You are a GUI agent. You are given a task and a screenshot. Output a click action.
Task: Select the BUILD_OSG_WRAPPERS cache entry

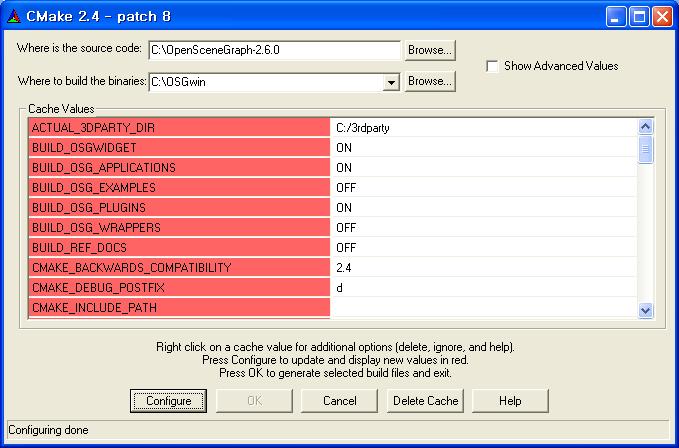(179, 227)
